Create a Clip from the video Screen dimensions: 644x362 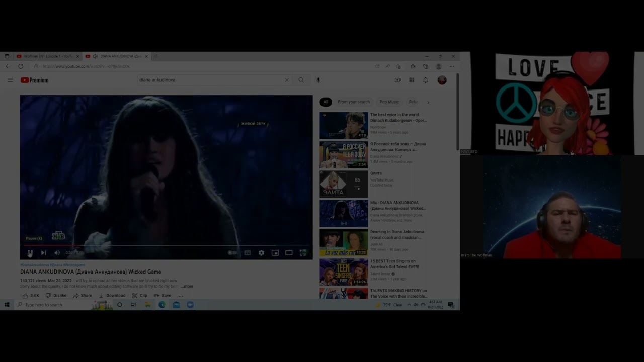140,296
